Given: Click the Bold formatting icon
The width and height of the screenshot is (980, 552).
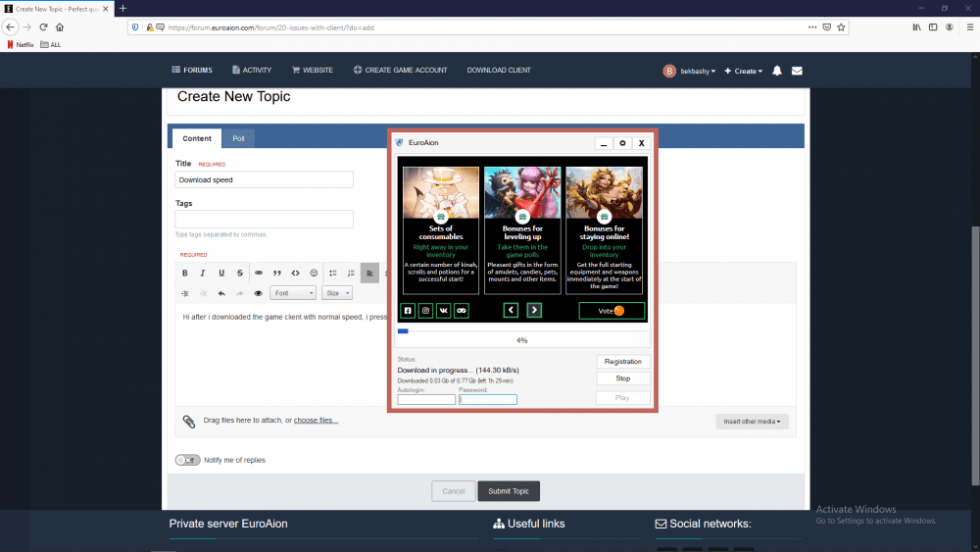Looking at the screenshot, I should [184, 273].
